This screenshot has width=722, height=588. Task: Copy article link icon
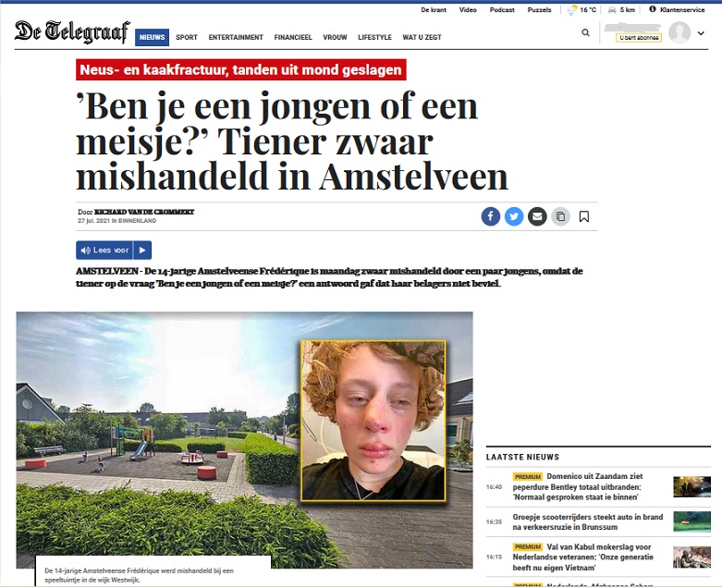560,216
